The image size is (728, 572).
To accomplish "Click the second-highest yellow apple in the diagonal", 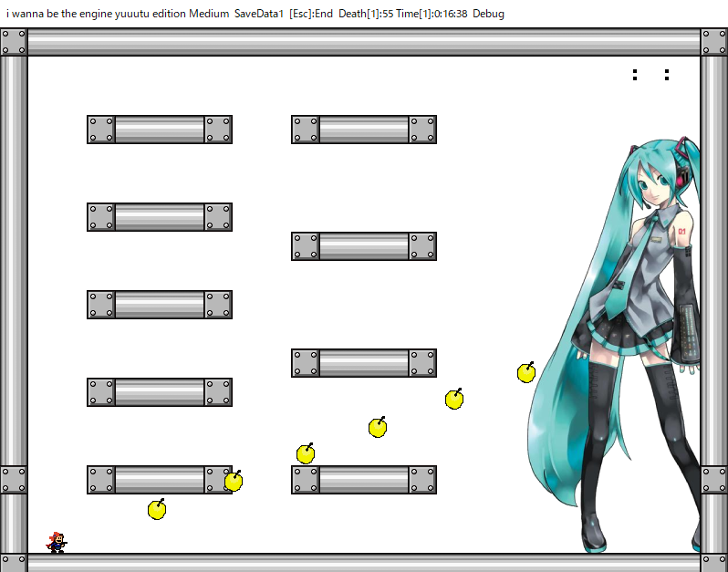I will click(x=454, y=400).
